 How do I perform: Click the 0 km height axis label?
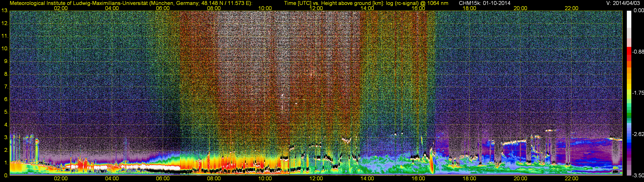pos(6,176)
